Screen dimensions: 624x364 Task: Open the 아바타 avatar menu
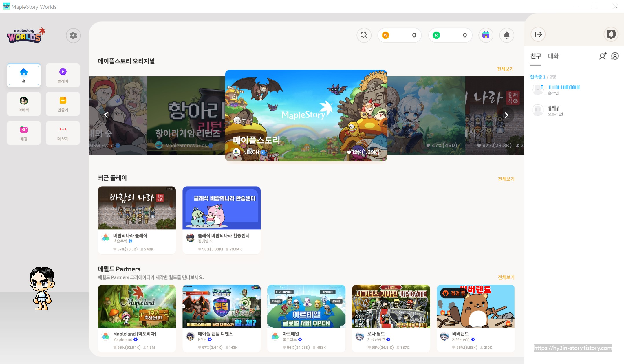point(24,104)
